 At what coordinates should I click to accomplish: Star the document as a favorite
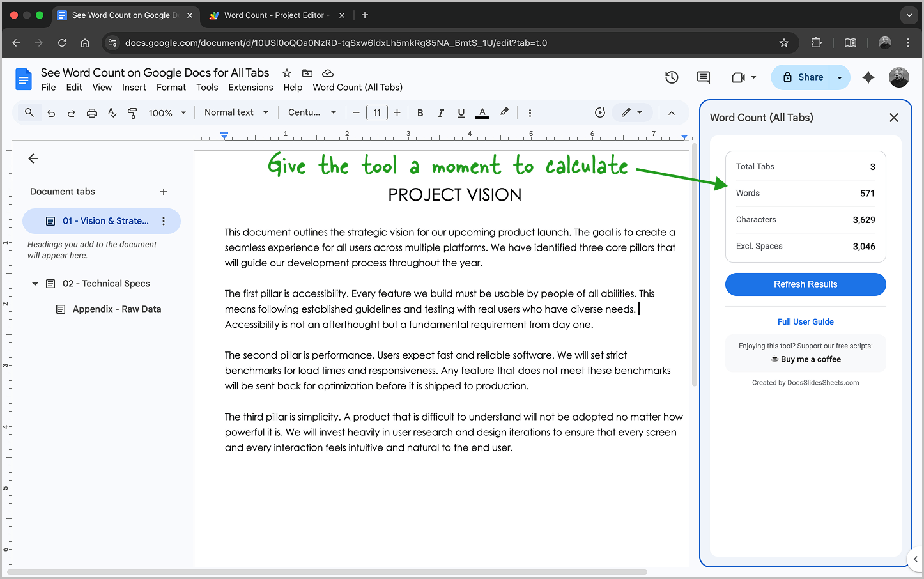coord(286,73)
